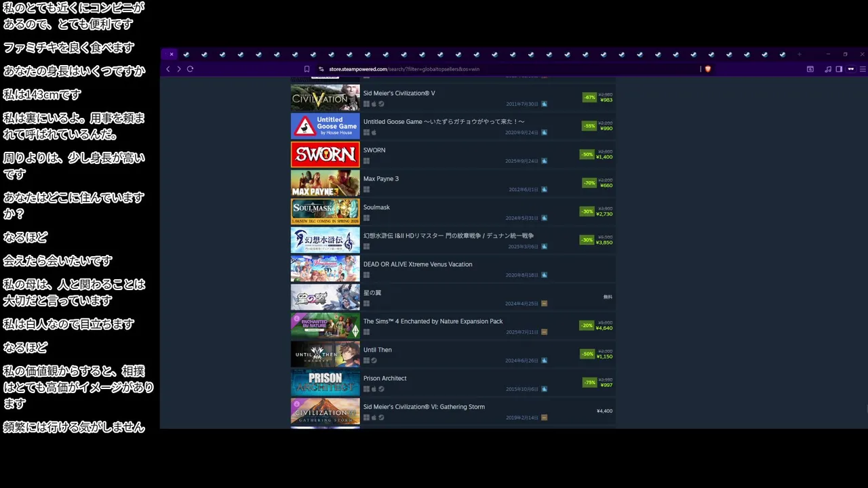
Task: Click the overlay line 会えたら会いたいです
Action: (58, 261)
